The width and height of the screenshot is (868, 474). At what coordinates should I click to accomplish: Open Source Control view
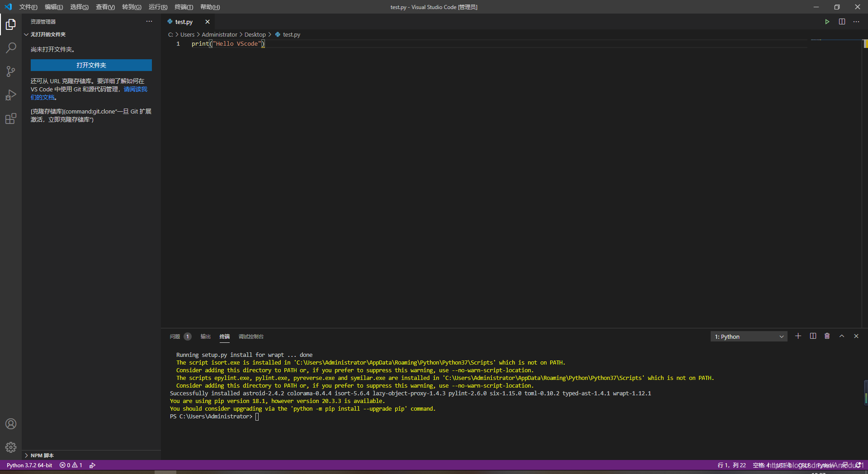point(10,71)
